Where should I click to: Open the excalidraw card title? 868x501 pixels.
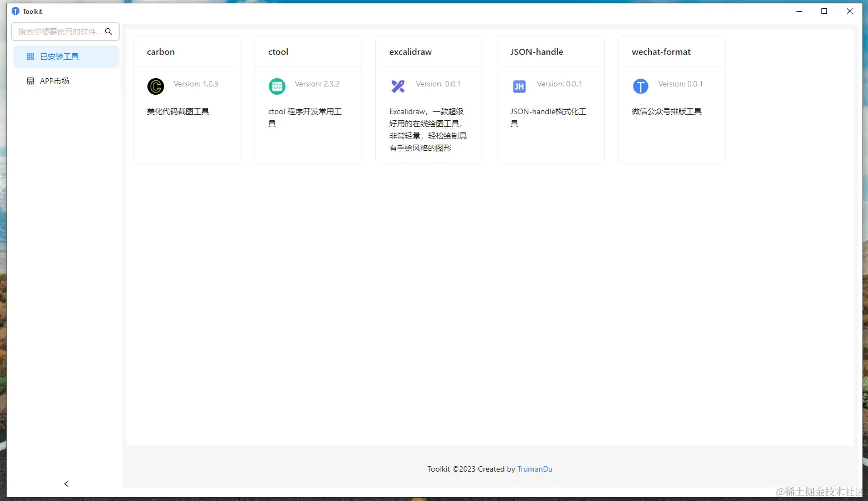point(411,52)
